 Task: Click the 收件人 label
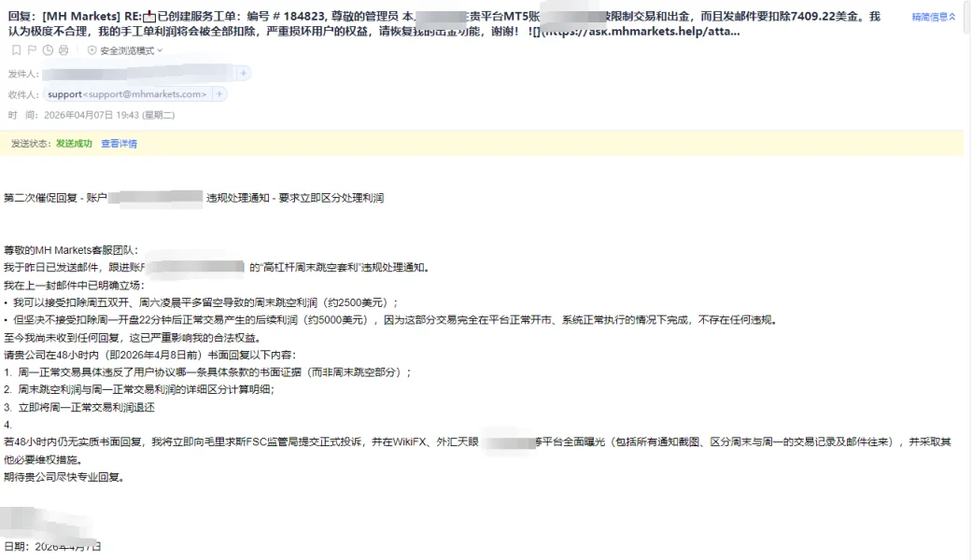[23, 94]
